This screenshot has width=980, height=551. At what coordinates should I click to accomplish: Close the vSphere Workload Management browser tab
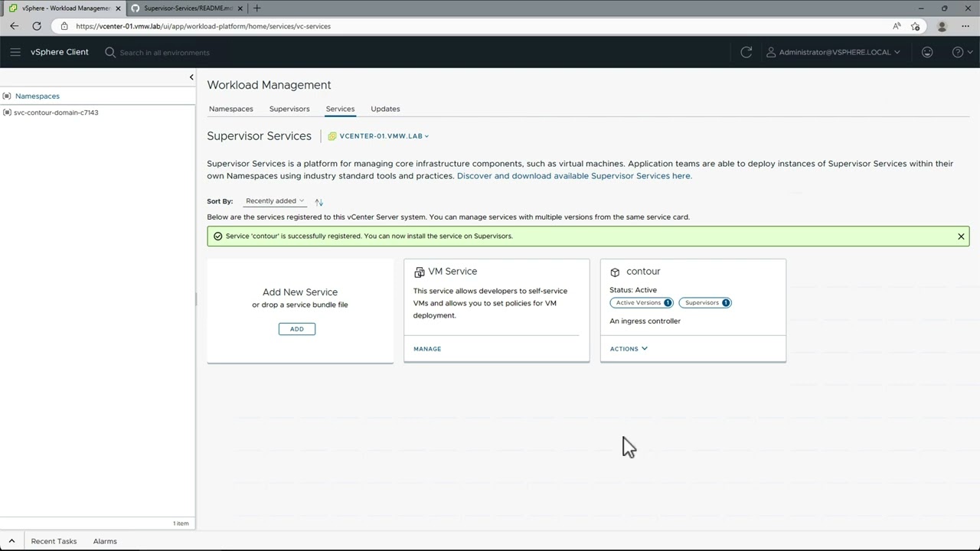pos(118,8)
